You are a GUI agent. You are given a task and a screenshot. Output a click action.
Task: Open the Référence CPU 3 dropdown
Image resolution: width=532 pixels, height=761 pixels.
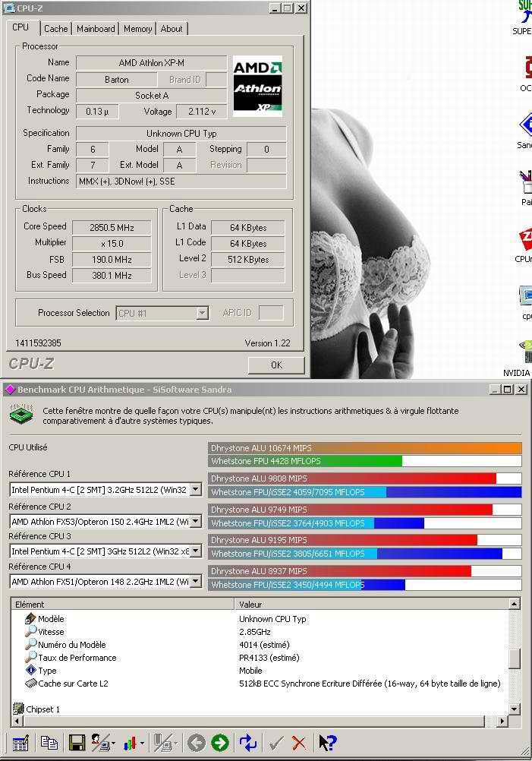tap(196, 551)
